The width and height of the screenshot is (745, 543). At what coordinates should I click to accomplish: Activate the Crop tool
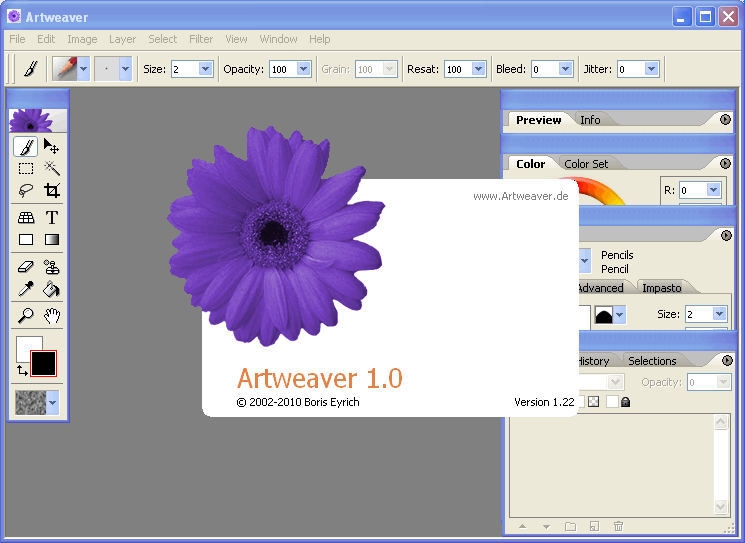click(51, 191)
